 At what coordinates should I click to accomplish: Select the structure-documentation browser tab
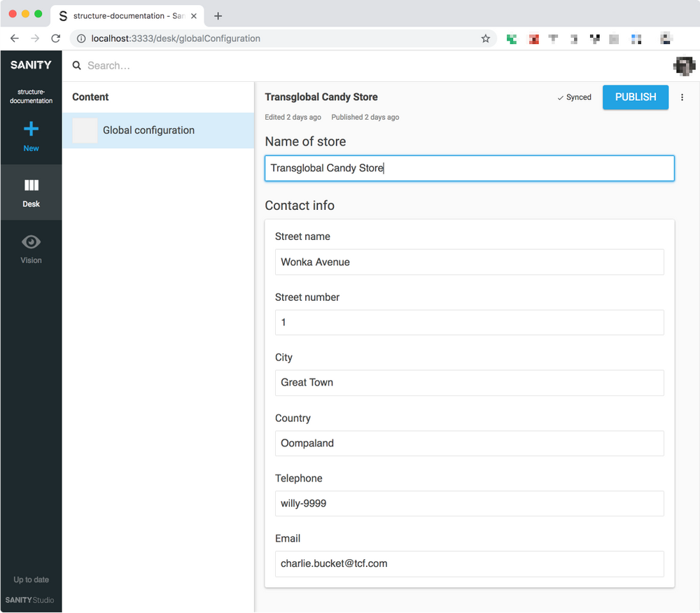pos(127,16)
